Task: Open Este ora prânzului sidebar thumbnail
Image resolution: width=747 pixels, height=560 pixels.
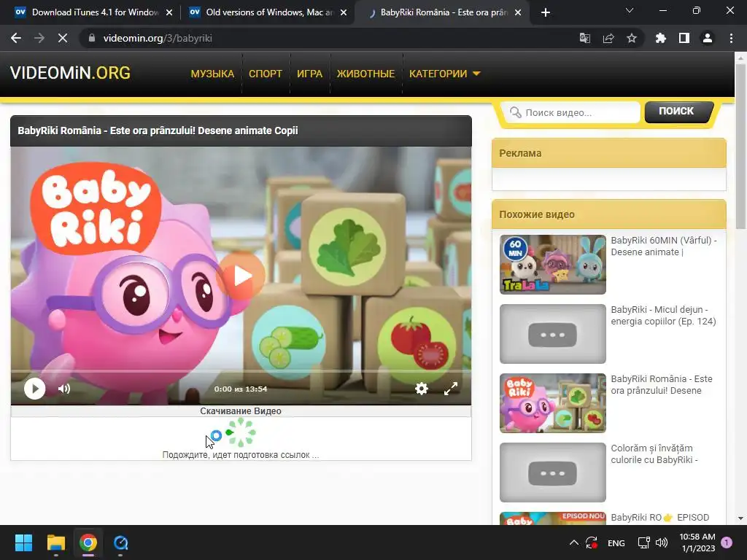Action: coord(553,402)
